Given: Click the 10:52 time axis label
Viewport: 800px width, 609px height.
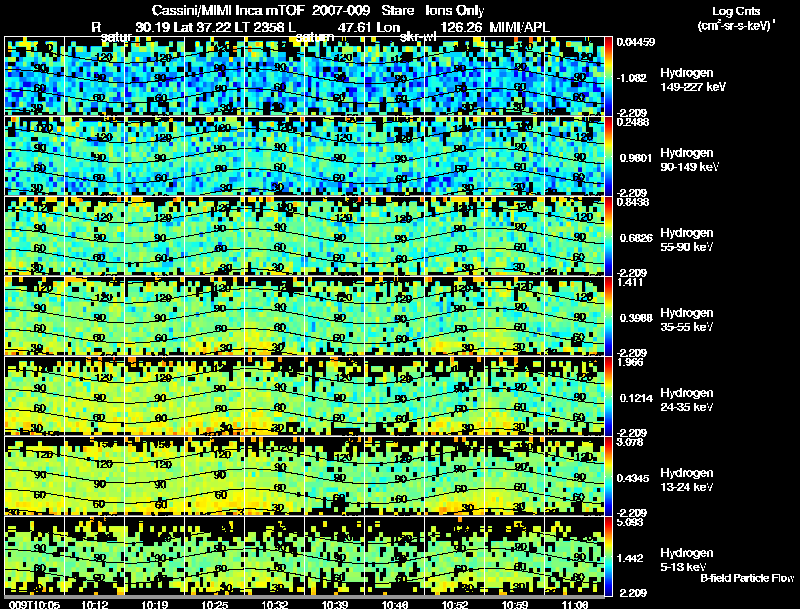Looking at the screenshot, I should (x=455, y=604).
